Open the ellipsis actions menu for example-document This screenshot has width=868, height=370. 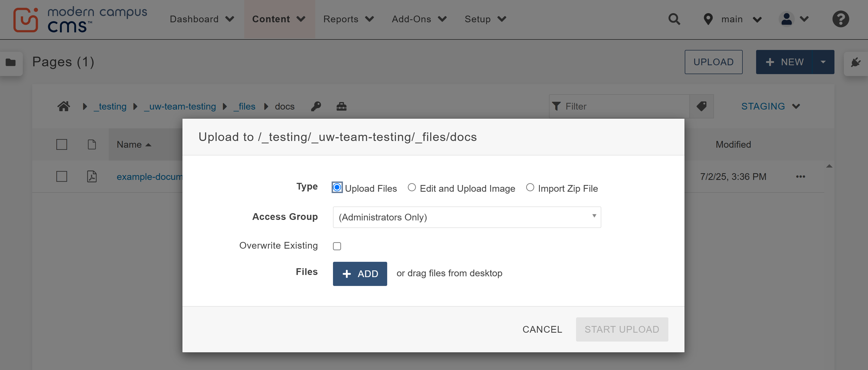(801, 176)
